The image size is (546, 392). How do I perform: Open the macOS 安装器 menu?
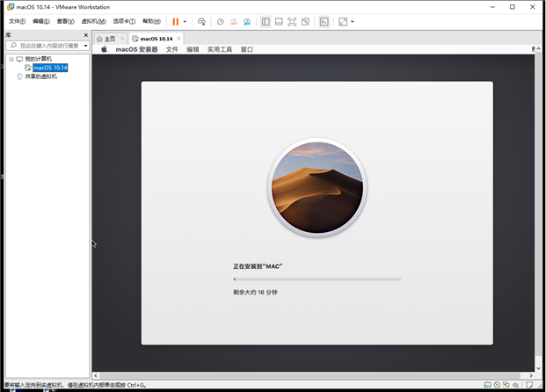pos(136,49)
